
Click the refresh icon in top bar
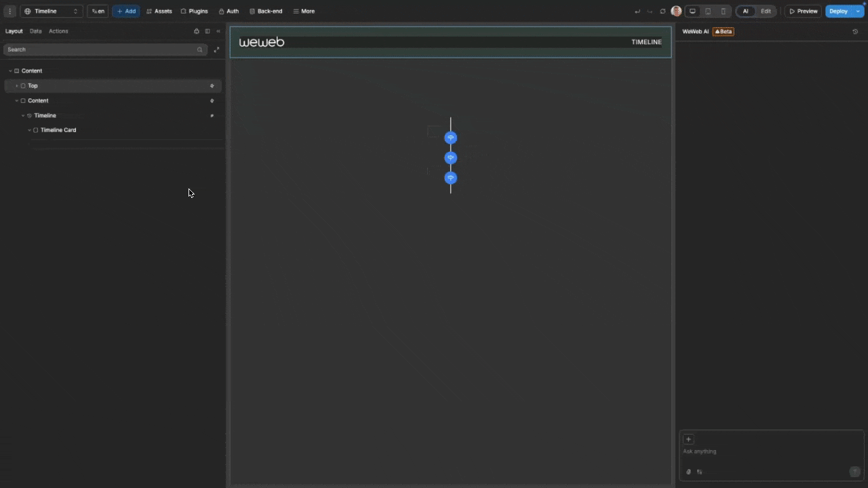click(663, 12)
